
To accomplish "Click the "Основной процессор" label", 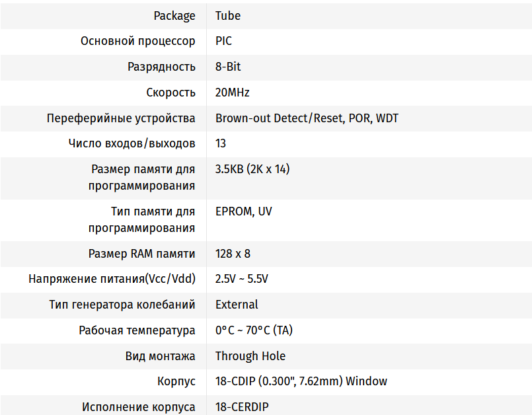I will click(x=138, y=41).
